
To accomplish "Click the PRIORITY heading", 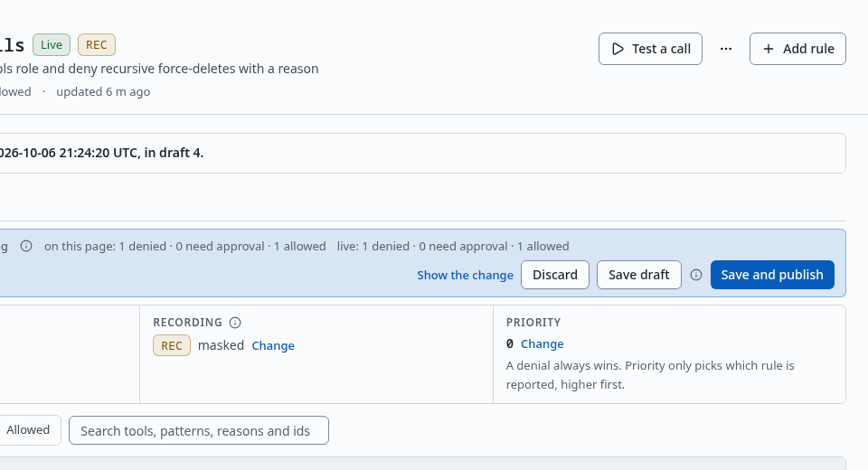I will click(533, 322).
